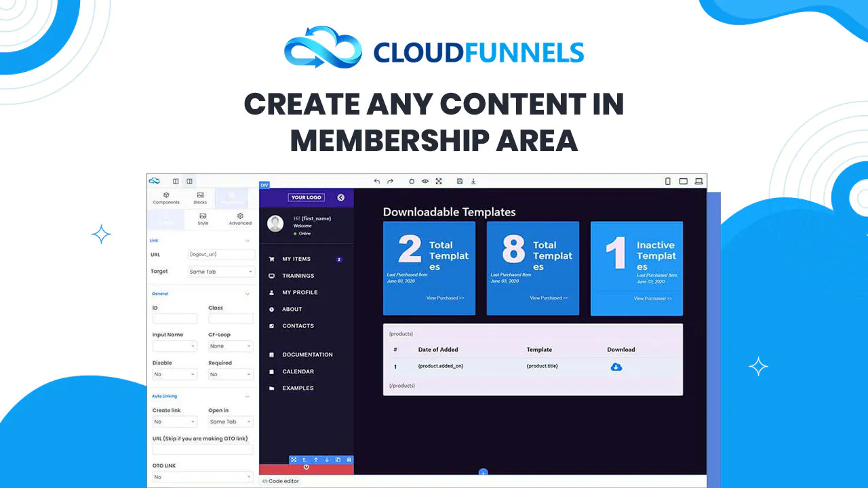Open EXAMPLES in the sidebar

tap(298, 388)
